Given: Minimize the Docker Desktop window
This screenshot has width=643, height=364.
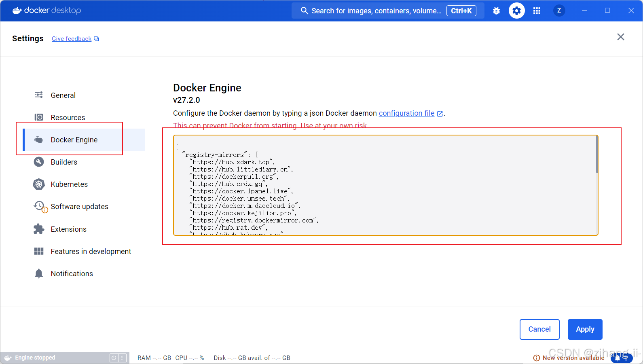Looking at the screenshot, I should [584, 11].
